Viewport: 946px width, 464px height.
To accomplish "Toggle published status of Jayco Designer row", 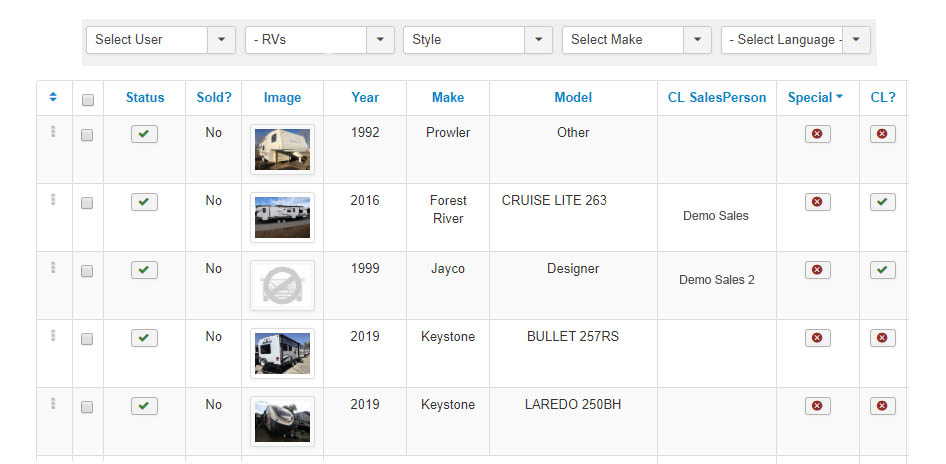I will point(144,270).
